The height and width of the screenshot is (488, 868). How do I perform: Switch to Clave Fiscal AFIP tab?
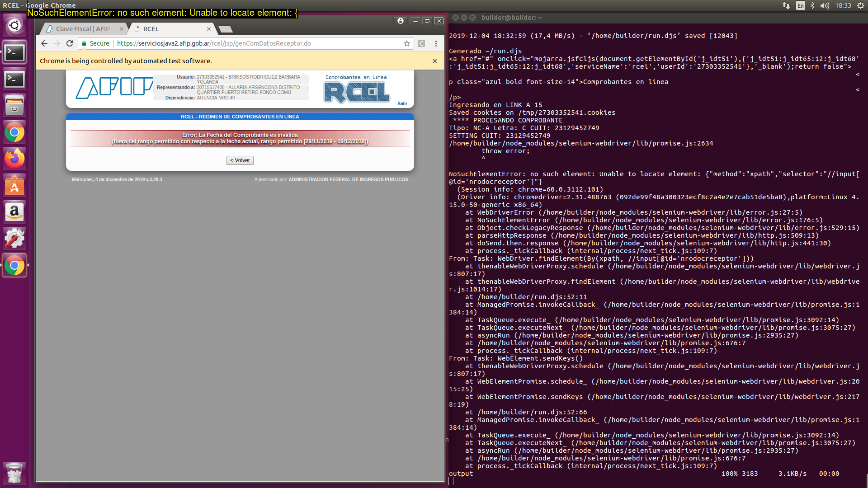83,29
